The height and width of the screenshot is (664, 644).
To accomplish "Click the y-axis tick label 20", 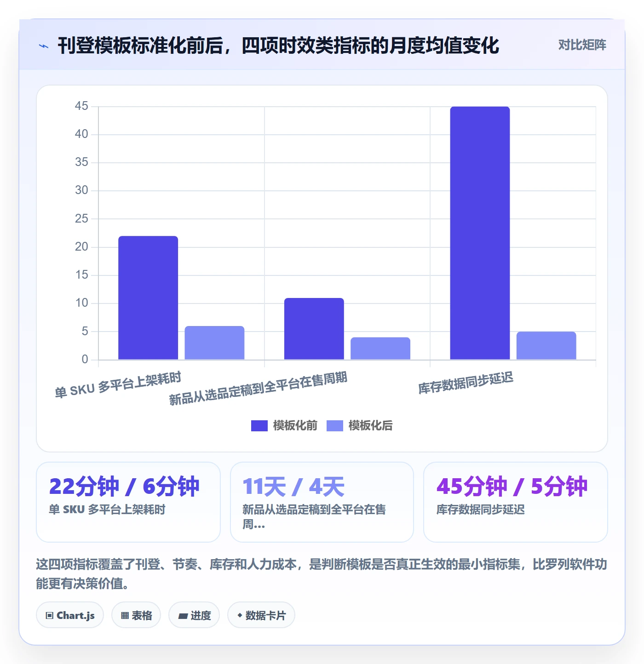I will click(x=81, y=247).
